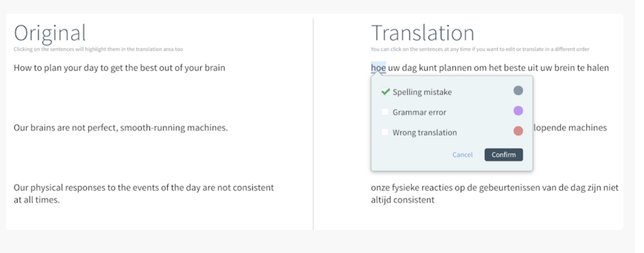Click the gray Spelling mistake color dot
644x253 pixels.
coord(518,90)
